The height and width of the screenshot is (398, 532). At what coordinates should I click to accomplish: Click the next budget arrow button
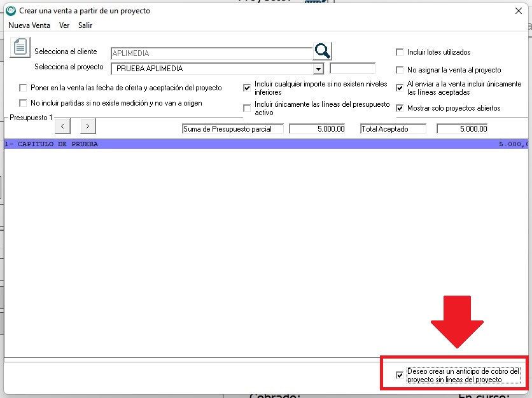[x=88, y=126]
